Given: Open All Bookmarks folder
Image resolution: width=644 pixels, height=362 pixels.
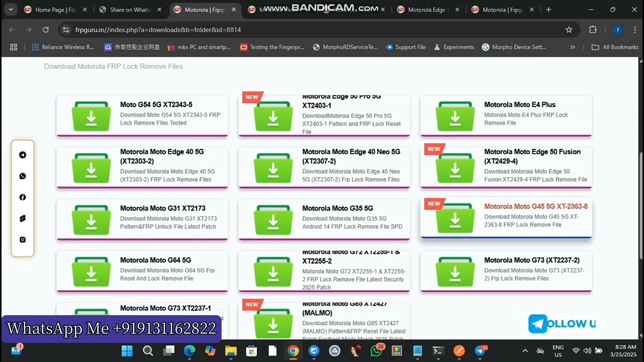Looking at the screenshot, I should (615, 47).
